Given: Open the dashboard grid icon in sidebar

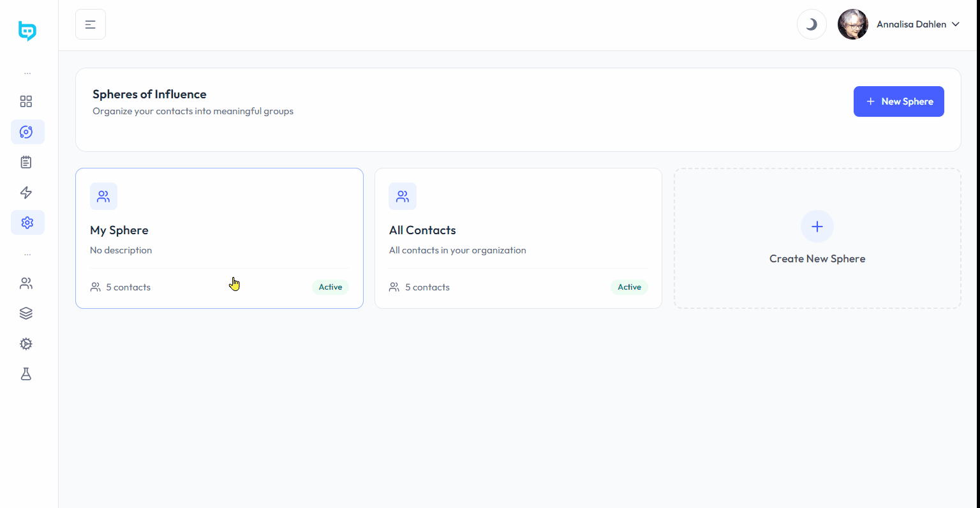Looking at the screenshot, I should [26, 101].
